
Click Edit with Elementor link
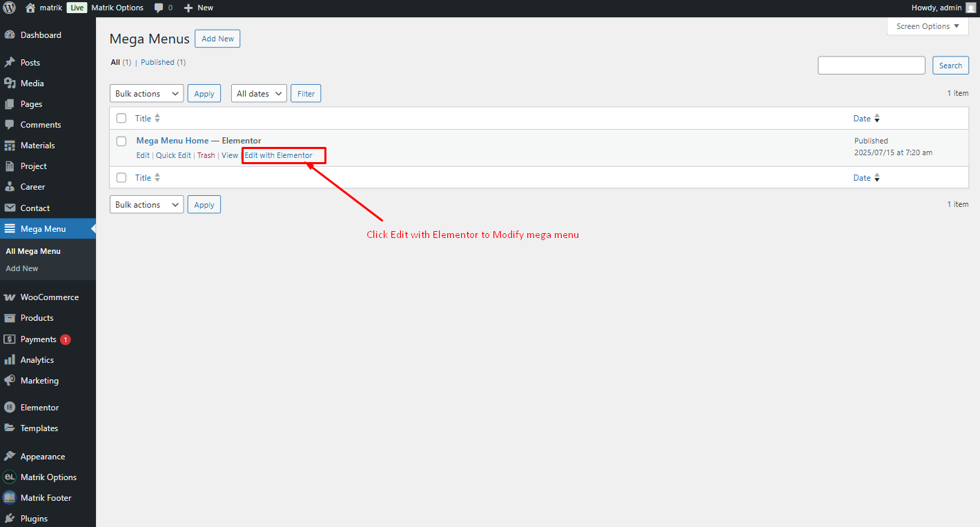coord(279,156)
